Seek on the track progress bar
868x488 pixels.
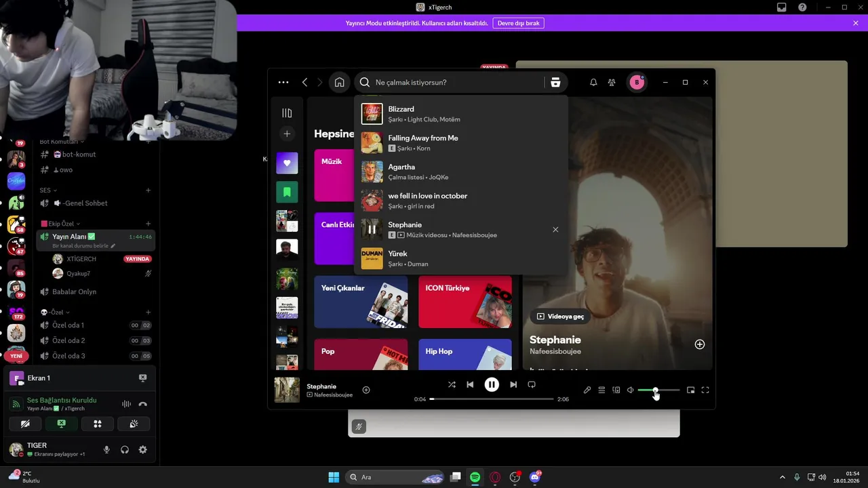492,399
